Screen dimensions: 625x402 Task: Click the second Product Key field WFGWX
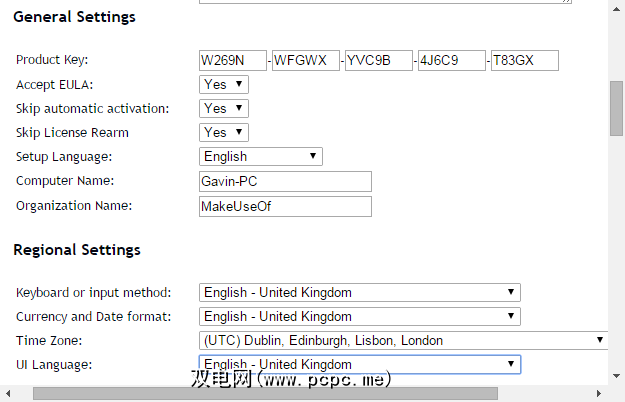pos(306,61)
